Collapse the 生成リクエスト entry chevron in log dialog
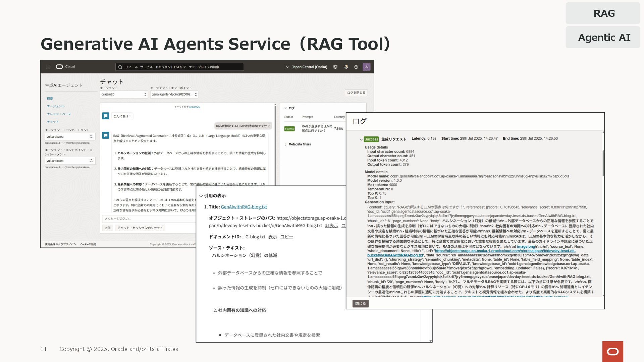 point(361,139)
